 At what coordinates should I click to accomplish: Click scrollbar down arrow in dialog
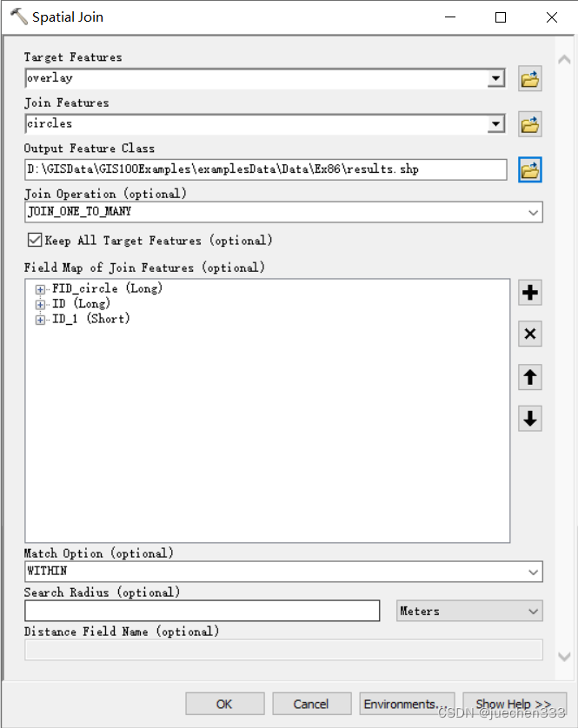coord(564,657)
